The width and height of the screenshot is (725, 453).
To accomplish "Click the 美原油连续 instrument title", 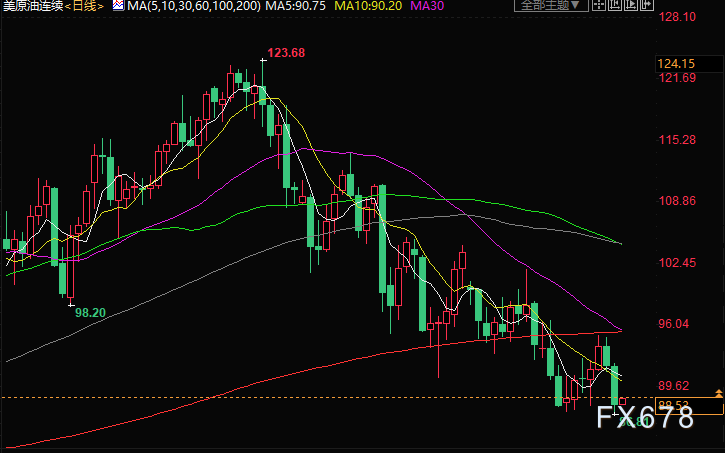I will [32, 6].
